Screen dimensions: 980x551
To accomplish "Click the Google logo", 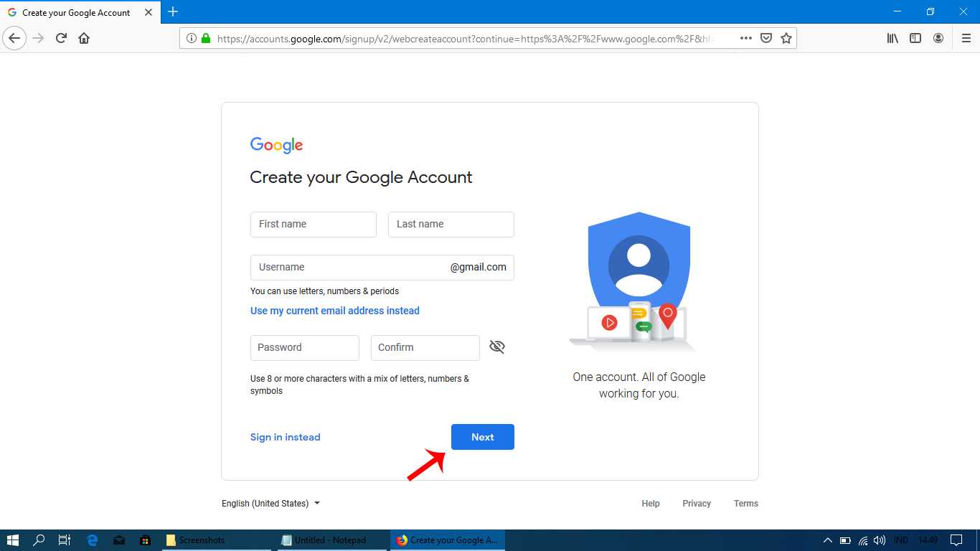I will pyautogui.click(x=276, y=145).
